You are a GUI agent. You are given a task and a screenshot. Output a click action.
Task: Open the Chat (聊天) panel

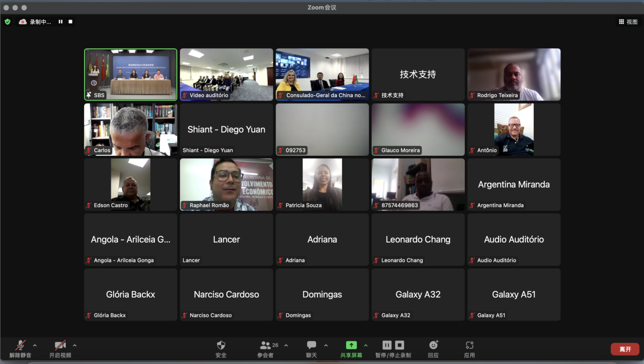[311, 345]
